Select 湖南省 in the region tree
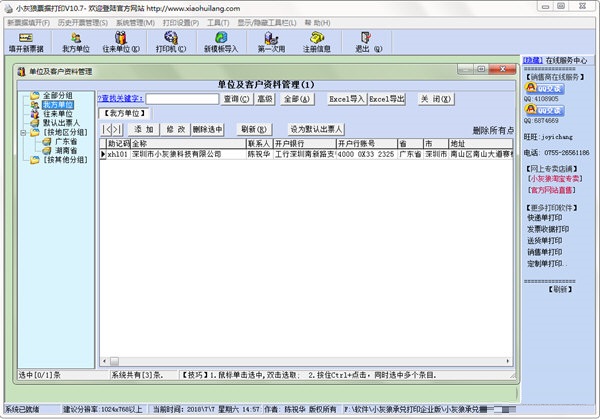The image size is (600, 419). pos(66,150)
